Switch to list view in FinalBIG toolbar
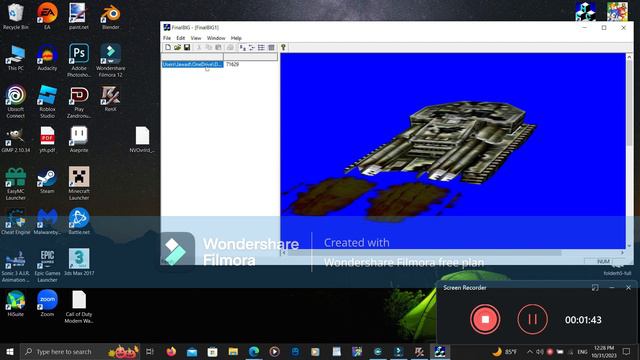Screen dimensions: 640x360 261,47
